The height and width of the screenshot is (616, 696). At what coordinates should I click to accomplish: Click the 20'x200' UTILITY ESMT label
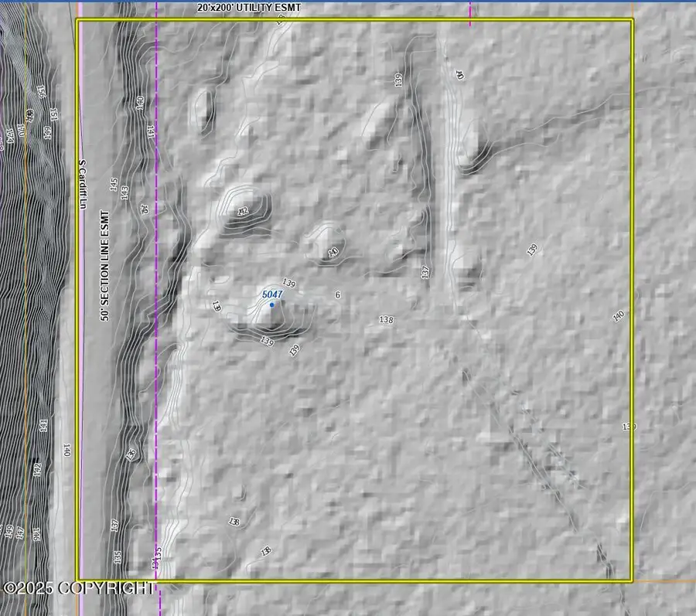point(248,8)
